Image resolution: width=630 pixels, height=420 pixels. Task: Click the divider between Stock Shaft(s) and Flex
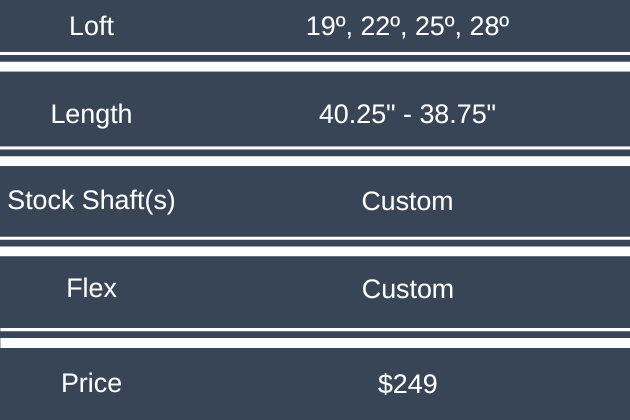click(x=315, y=241)
